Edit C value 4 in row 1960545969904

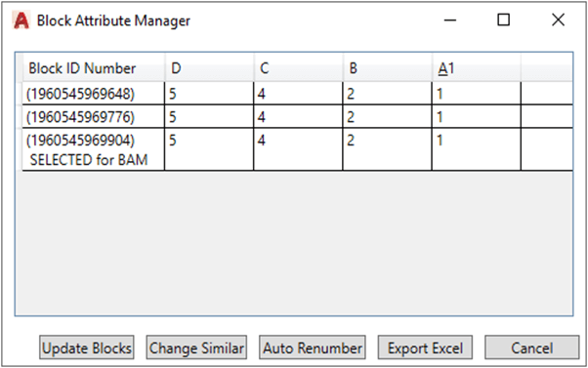(299, 149)
